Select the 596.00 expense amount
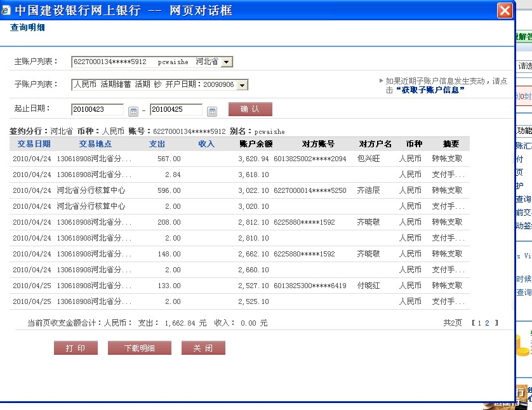 [169, 190]
